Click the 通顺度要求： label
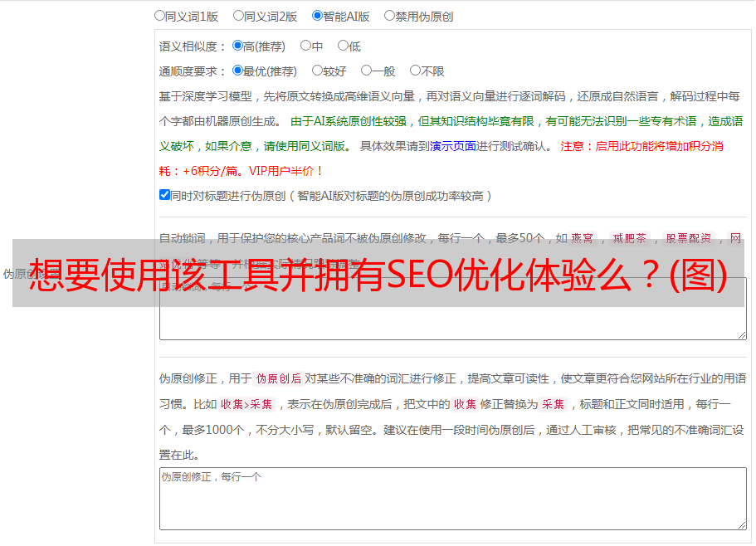Screen dimensions: 756x546 193,71
